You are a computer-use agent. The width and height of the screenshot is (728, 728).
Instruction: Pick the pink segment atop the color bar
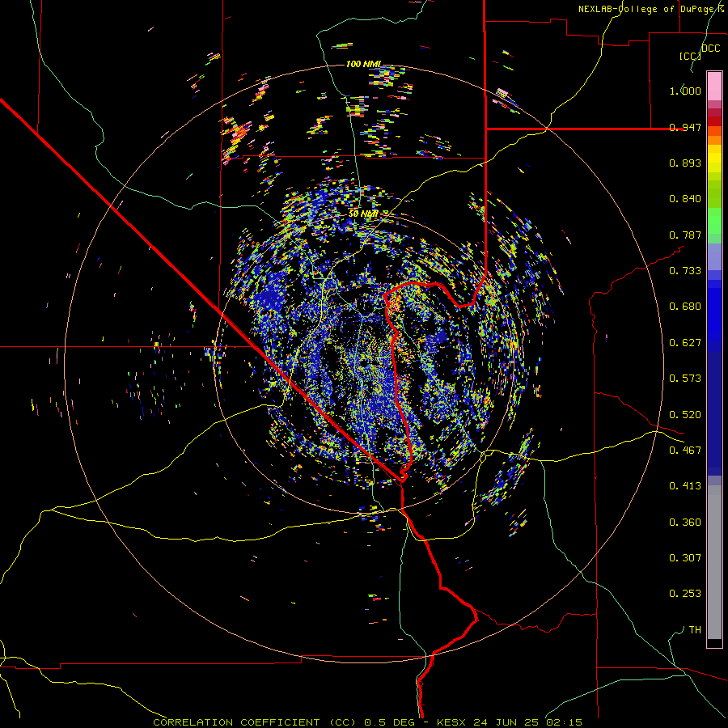pos(714,87)
